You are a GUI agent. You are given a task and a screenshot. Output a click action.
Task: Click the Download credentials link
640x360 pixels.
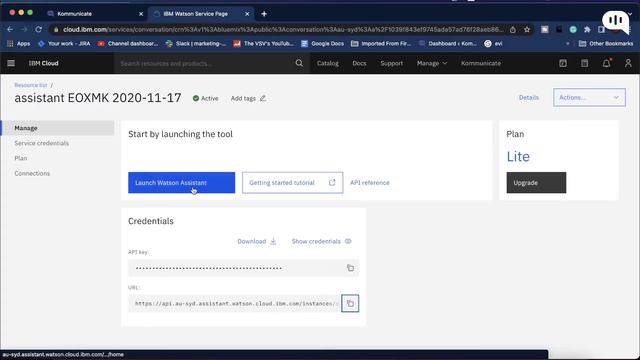tap(257, 242)
